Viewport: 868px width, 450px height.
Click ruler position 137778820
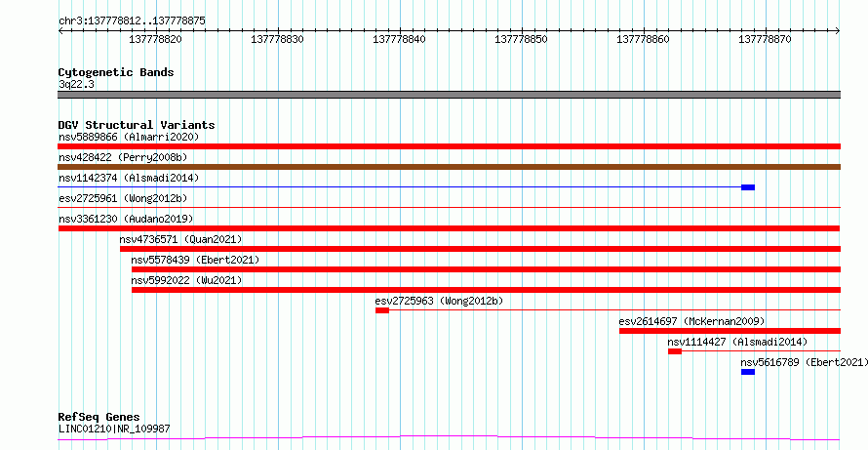point(155,39)
